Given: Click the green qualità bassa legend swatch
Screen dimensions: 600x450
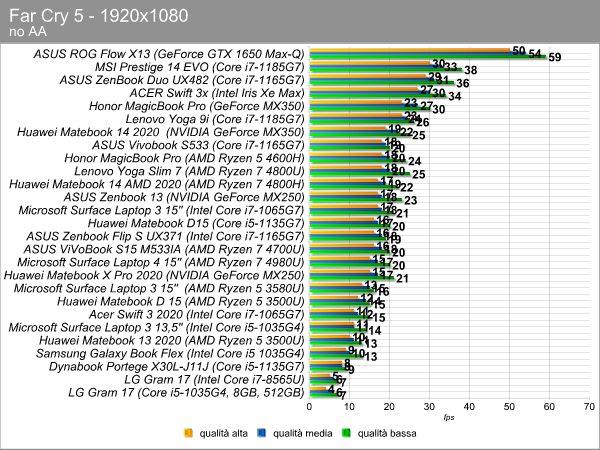Looking at the screenshot, I should pos(347,433).
